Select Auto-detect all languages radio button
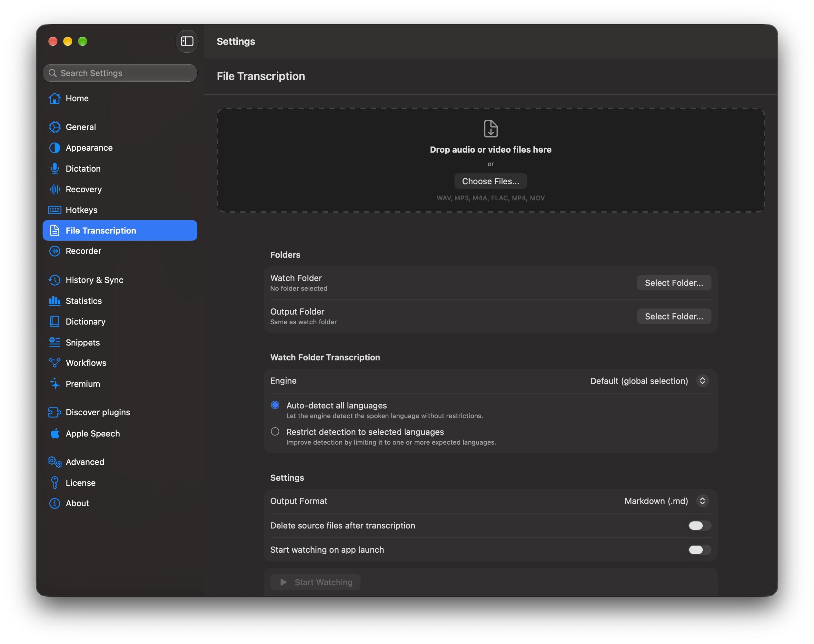Viewport: 814px width, 644px height. tap(275, 405)
